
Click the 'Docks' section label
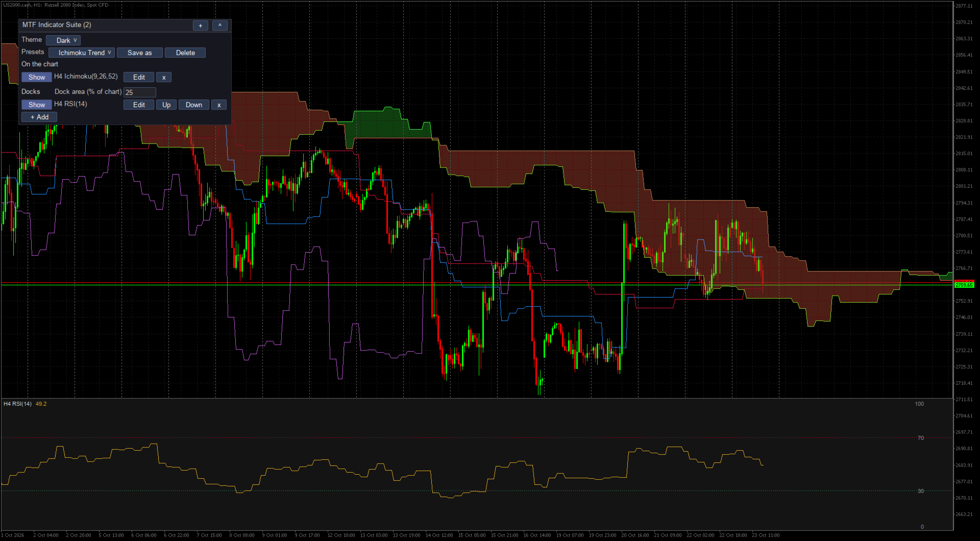point(31,92)
